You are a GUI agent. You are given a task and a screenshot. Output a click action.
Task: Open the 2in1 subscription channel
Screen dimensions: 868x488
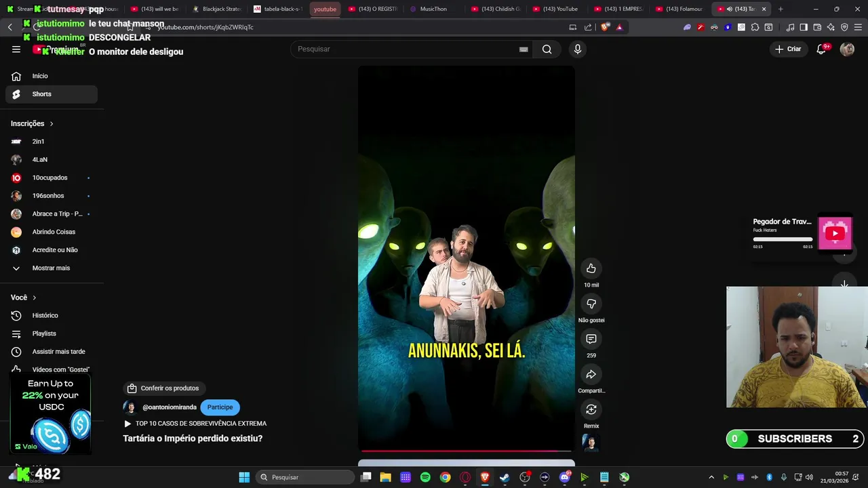[52, 142]
